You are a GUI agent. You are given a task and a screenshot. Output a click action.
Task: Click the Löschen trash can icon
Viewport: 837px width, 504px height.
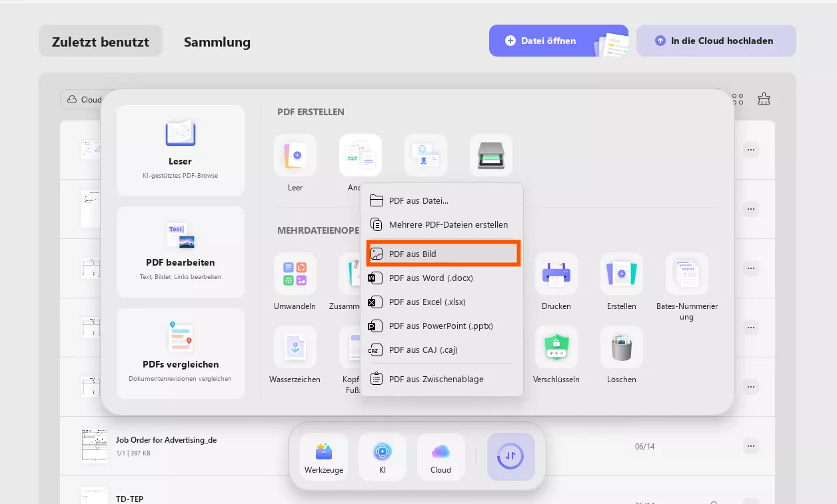click(x=622, y=347)
